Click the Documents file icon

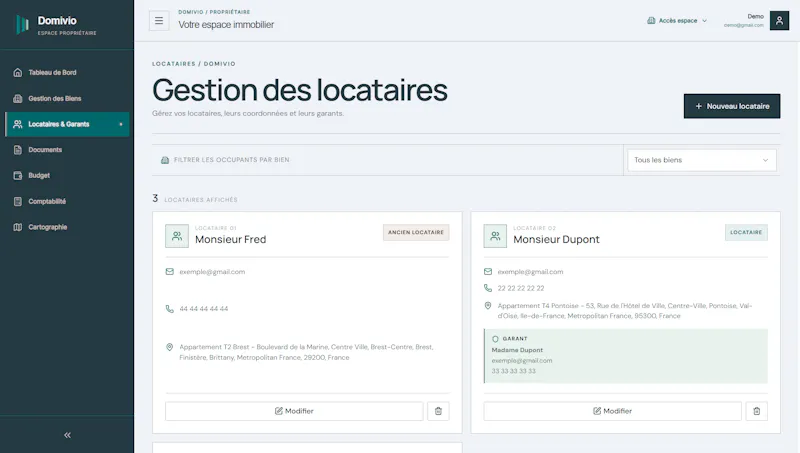pyautogui.click(x=18, y=150)
